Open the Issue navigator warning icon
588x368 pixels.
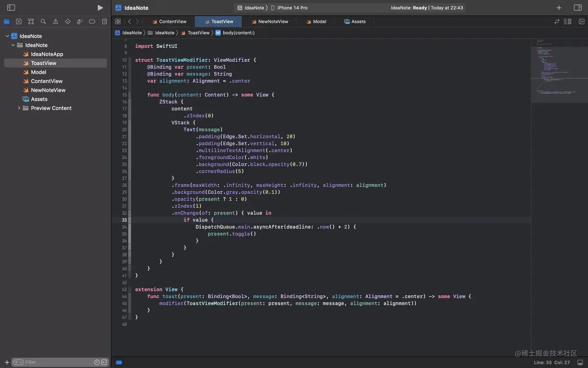[55, 21]
